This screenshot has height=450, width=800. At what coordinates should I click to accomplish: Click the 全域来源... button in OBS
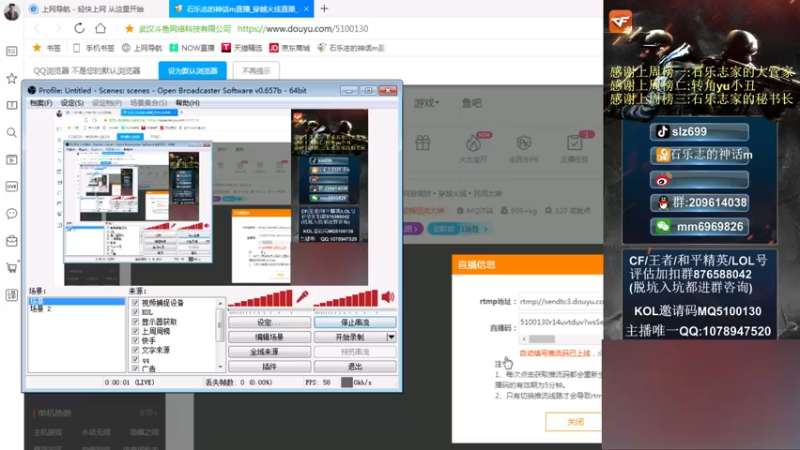269,352
